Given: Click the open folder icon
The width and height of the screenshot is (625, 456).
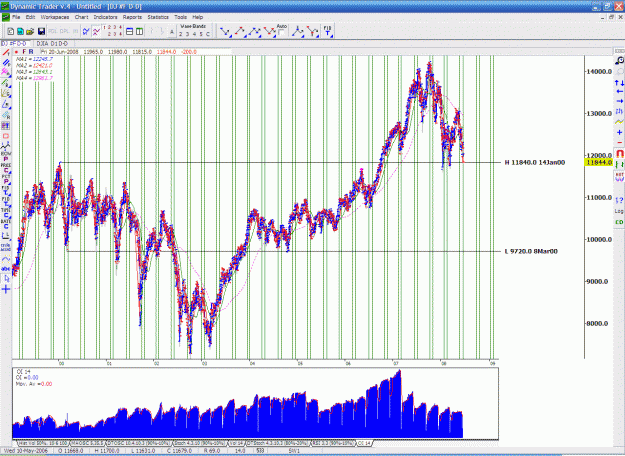Looking at the screenshot, I should (x=30, y=31).
